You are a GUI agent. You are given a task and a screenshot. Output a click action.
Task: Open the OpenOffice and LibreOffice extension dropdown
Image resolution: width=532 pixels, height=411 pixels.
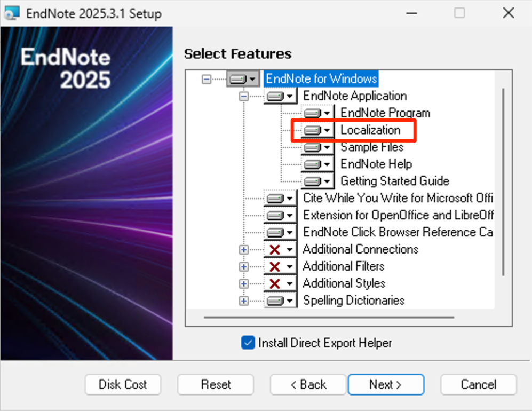[x=280, y=215]
